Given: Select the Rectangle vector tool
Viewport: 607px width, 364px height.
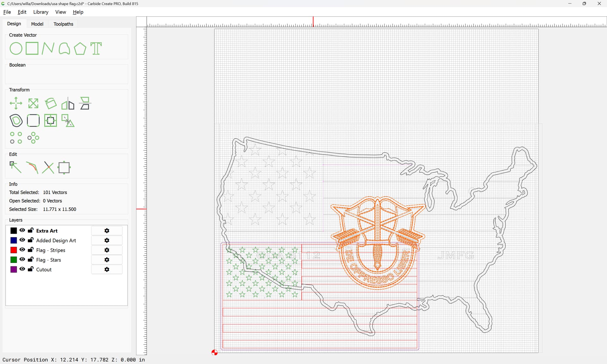Looking at the screenshot, I should click(32, 49).
